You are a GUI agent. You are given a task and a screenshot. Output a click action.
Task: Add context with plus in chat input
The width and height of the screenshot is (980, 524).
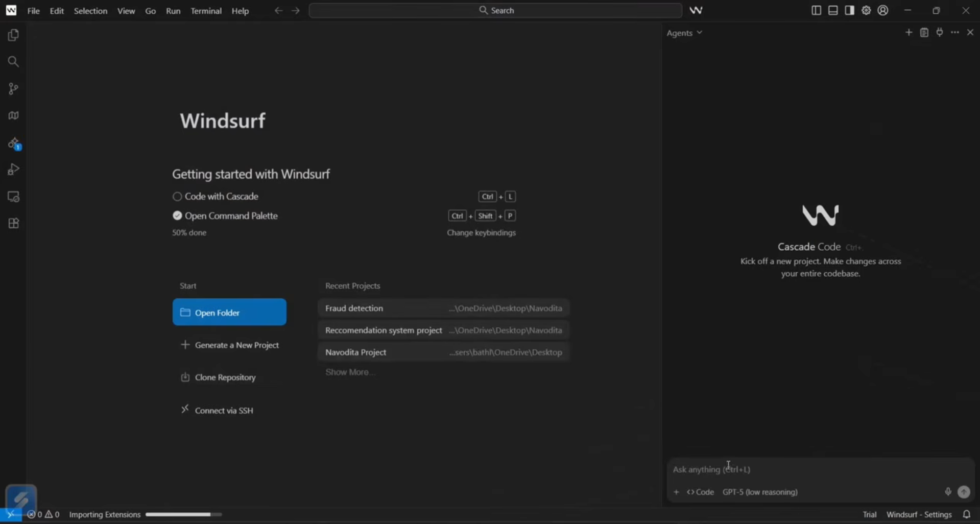coord(676,492)
